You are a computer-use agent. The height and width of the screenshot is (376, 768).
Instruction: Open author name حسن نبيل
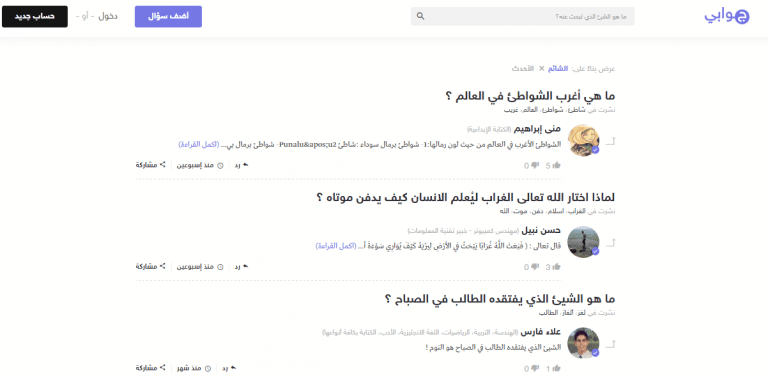coord(541,231)
